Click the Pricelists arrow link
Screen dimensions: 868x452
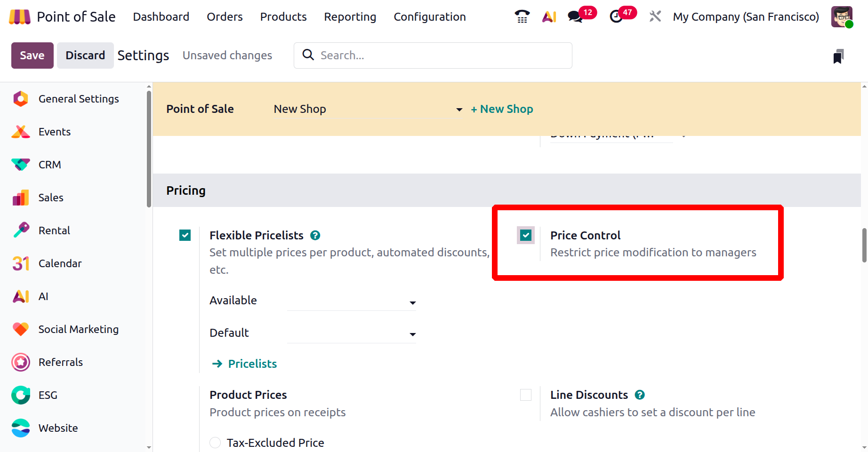pyautogui.click(x=252, y=364)
